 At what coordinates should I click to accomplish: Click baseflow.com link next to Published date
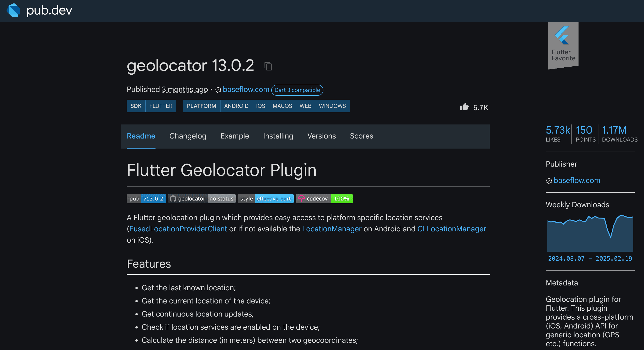tap(246, 89)
